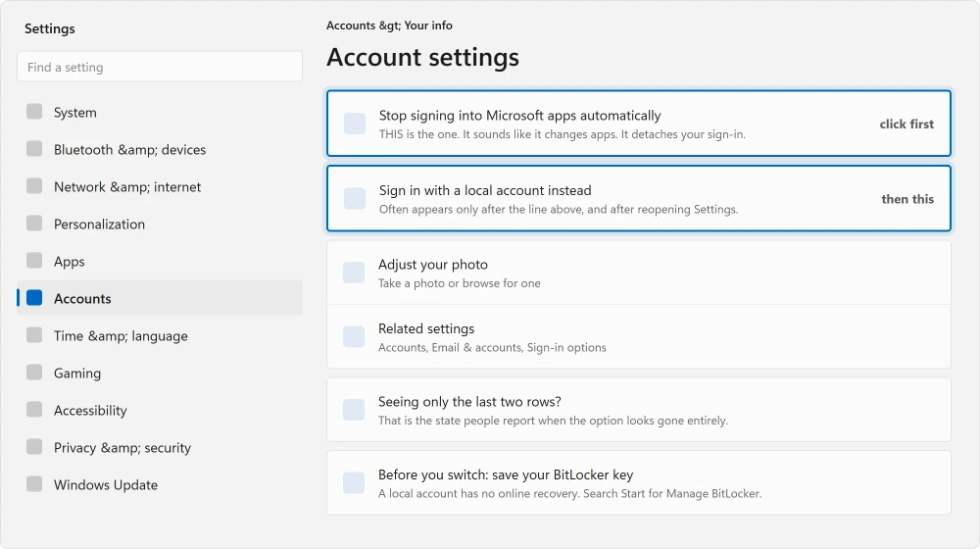Screen dimensions: 980x549
Task: Click Stop signing into Microsoft apps automatically
Action: [639, 124]
